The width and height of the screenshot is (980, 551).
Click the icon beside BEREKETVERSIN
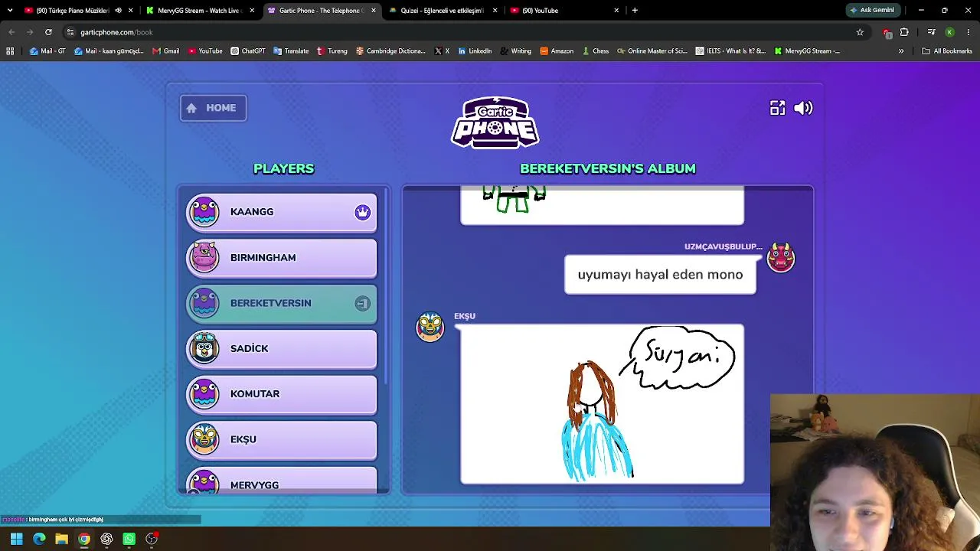tap(362, 303)
